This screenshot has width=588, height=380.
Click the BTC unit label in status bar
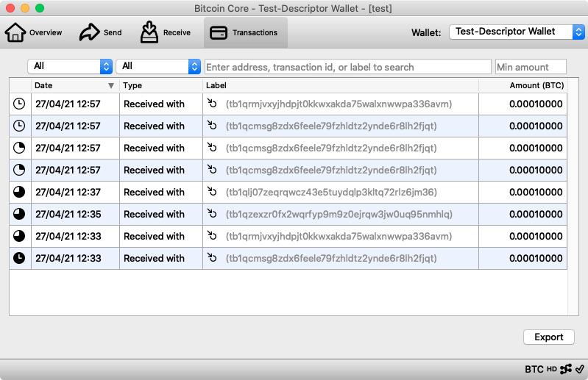click(534, 369)
